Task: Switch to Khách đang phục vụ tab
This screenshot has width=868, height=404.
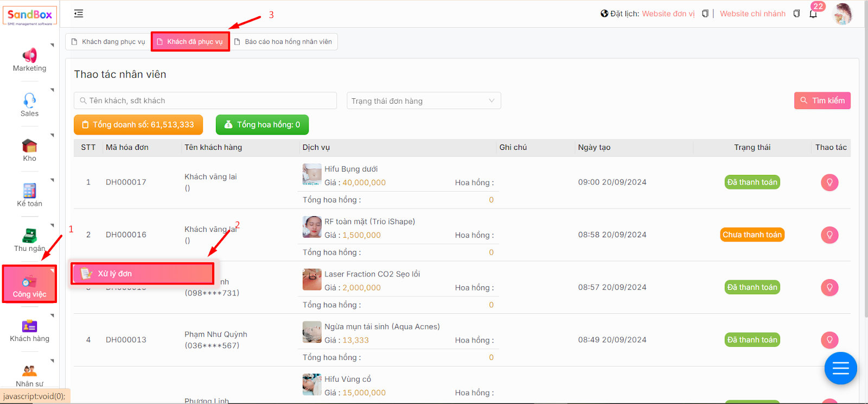Action: pos(108,42)
